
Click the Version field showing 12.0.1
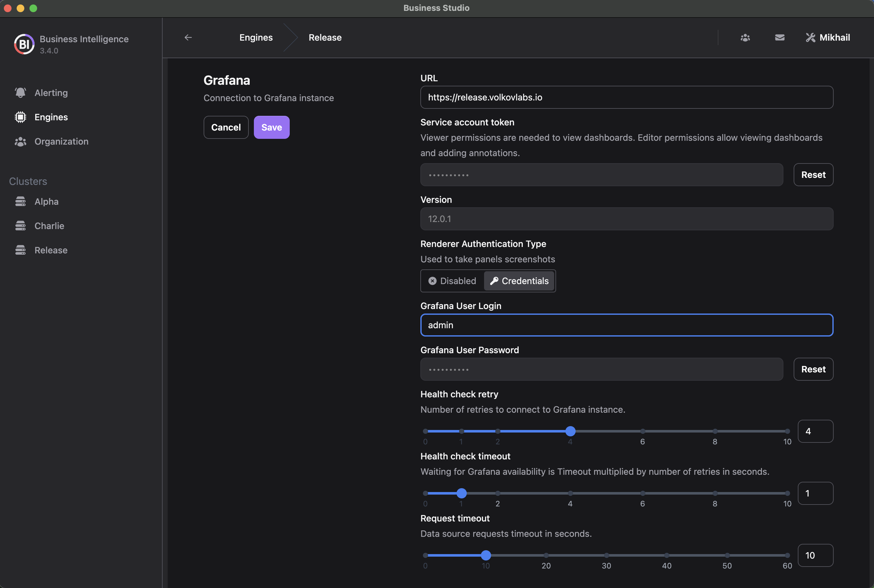[x=627, y=219]
